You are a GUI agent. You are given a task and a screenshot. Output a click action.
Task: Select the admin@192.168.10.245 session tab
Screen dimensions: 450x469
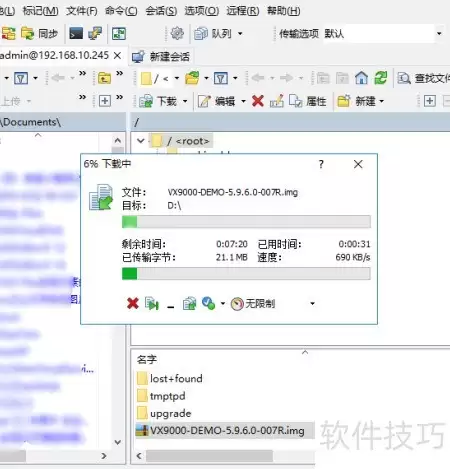tap(54, 55)
